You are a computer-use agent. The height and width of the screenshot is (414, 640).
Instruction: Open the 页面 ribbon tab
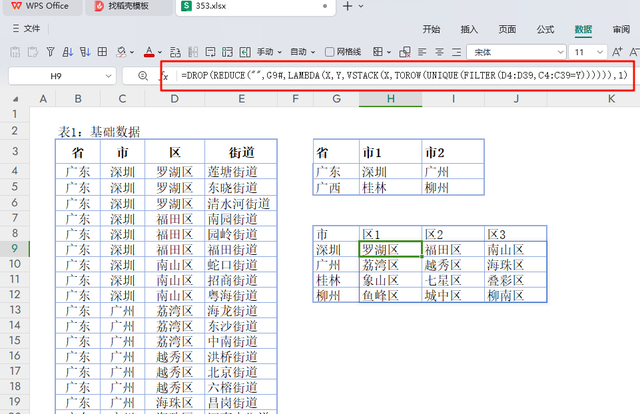point(507,29)
